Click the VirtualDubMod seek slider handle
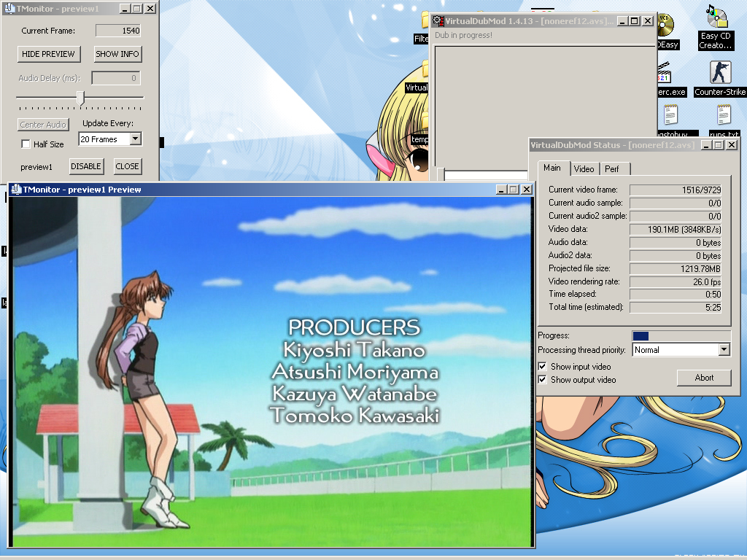The height and width of the screenshot is (560, 747). (441, 174)
